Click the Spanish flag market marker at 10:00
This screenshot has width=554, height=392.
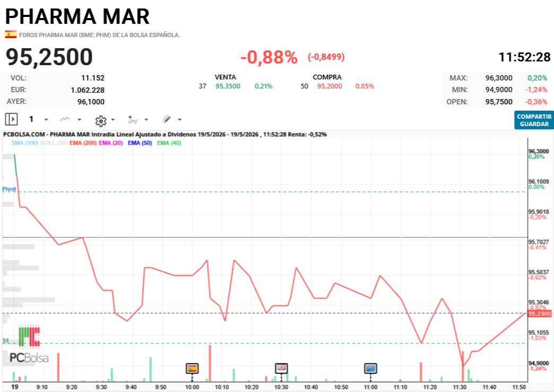pos(192,368)
